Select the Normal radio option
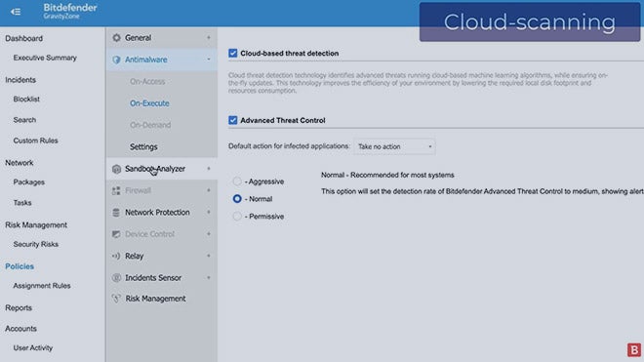Viewport: 644px width, 362px height. click(x=237, y=198)
